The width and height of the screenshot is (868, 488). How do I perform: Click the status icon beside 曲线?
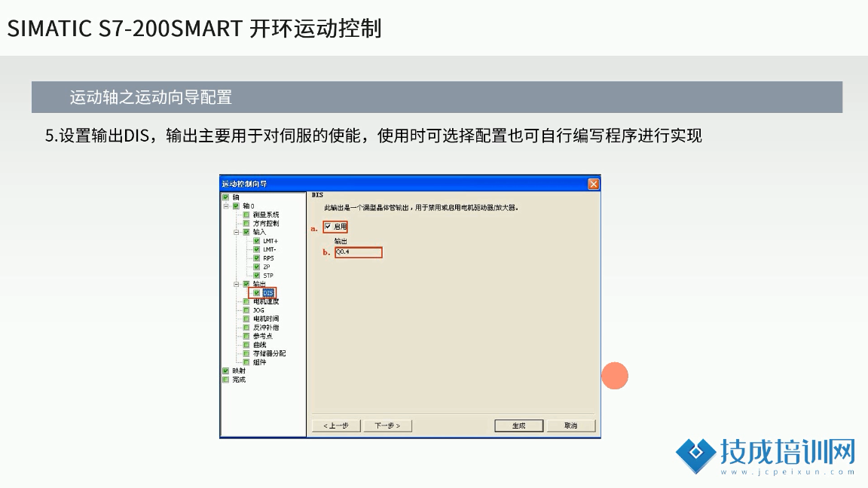(x=246, y=345)
